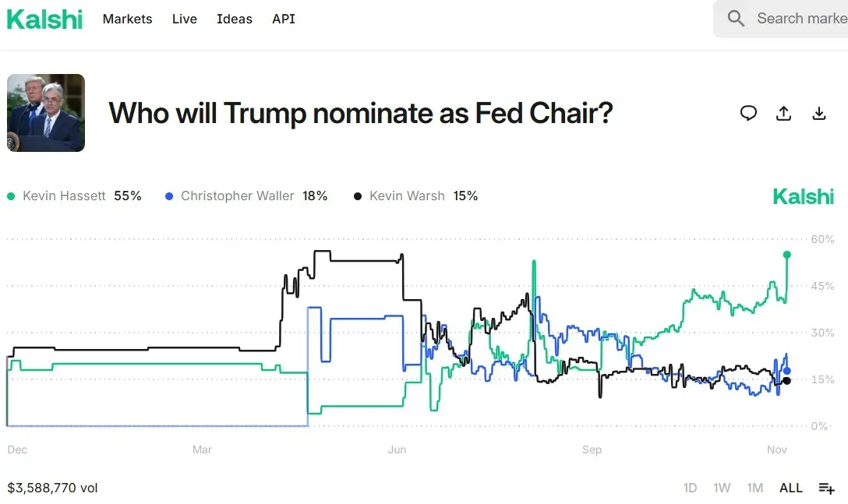
Task: Click the share icon next to comments
Action: (x=783, y=114)
